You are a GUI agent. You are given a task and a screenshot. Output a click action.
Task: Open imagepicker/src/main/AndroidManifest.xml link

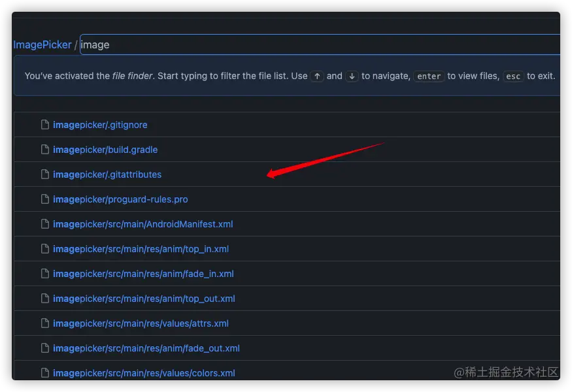143,224
